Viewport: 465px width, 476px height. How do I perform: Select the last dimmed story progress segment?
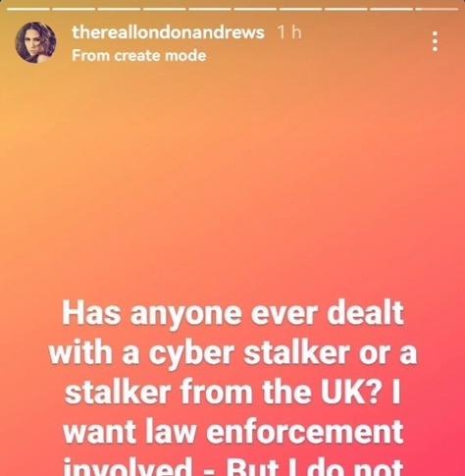[x=437, y=9]
